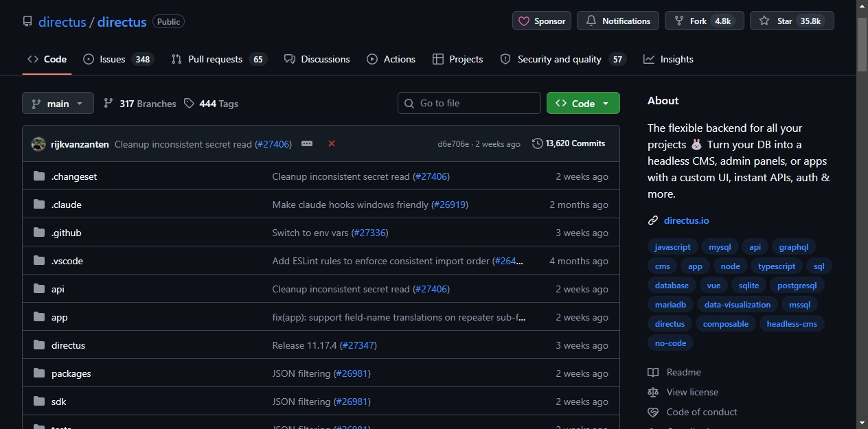The width and height of the screenshot is (868, 429).
Task: Focus the Go to file search field
Action: (x=469, y=103)
